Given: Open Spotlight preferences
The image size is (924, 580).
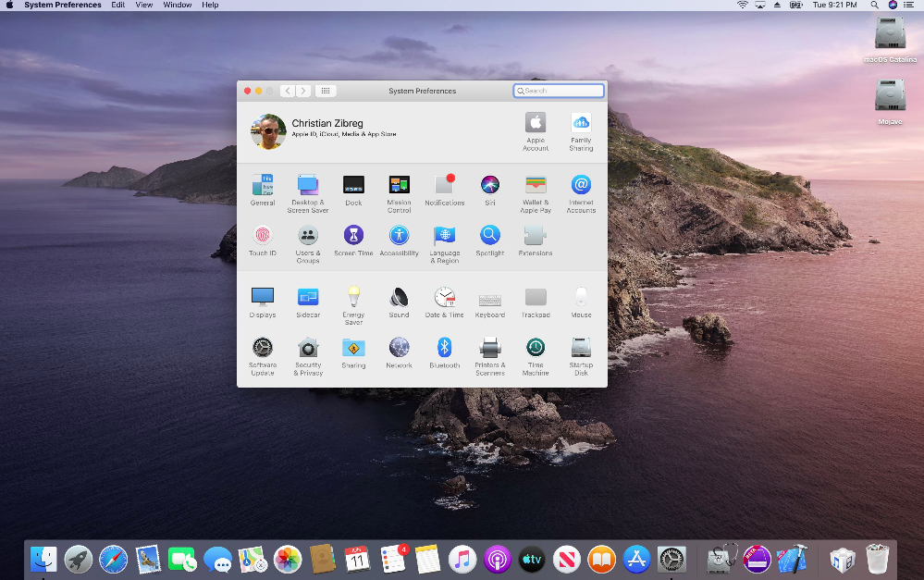Looking at the screenshot, I should click(x=489, y=235).
